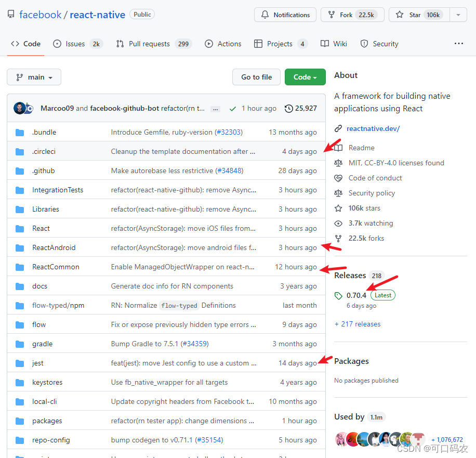This screenshot has width=476, height=458.
Task: Open the repo-config folder name
Action: [x=51, y=440]
